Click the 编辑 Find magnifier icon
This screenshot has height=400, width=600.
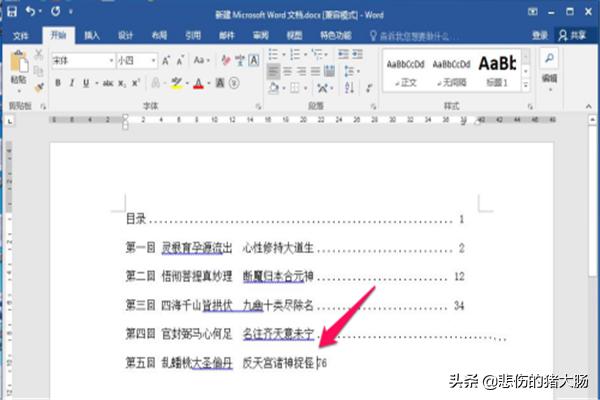(x=549, y=58)
